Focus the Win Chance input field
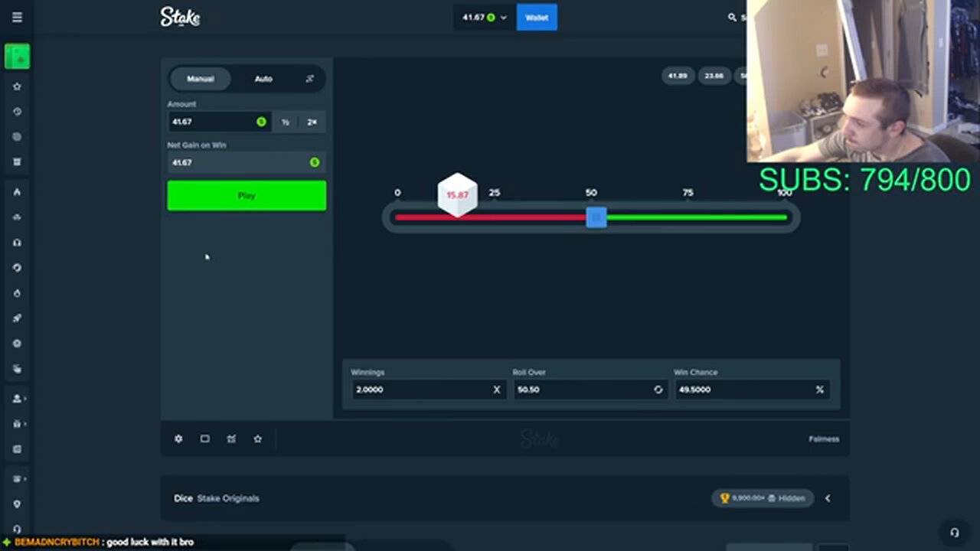This screenshot has height=551, width=980. click(751, 390)
